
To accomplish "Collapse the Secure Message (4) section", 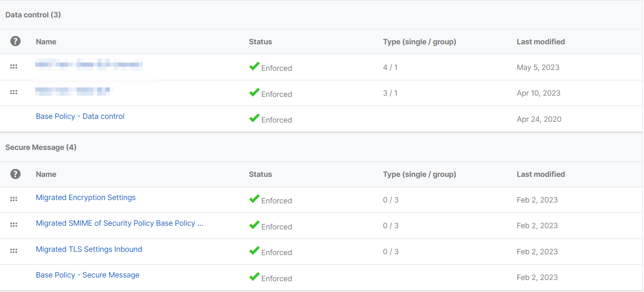I will (x=41, y=147).
